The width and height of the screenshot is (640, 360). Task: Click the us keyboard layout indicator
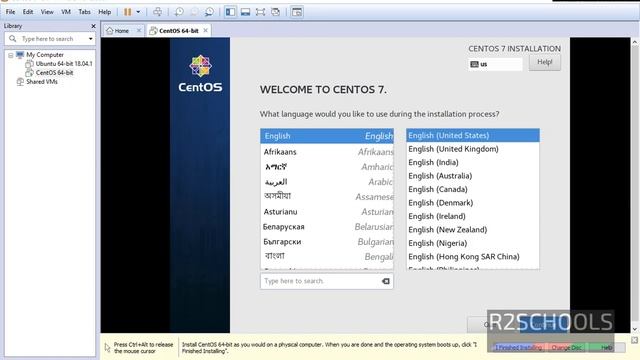click(495, 64)
